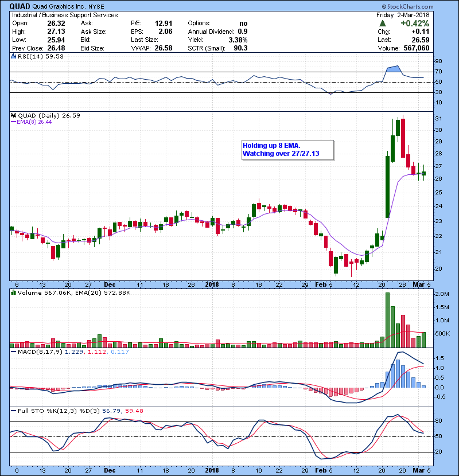Click the stochastic %K value 56.79

tap(111, 411)
